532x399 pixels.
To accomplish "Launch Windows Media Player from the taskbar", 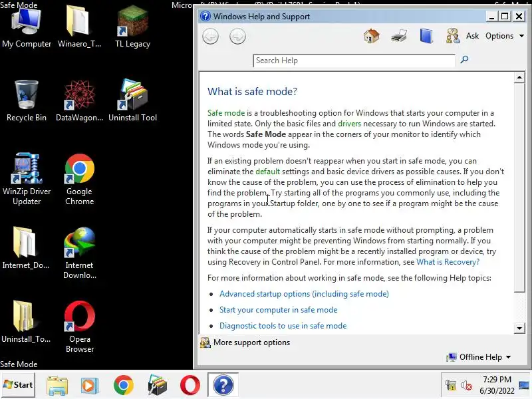I will point(90,386).
